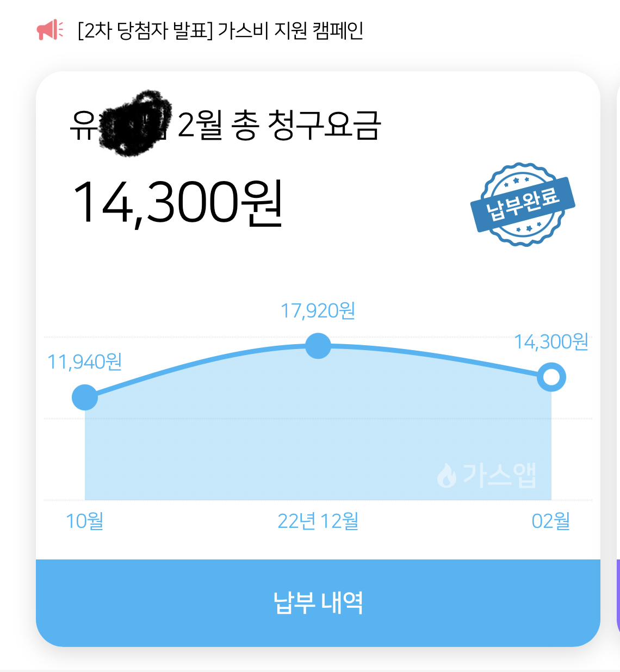Tap the 2월 총 청구요금 heading

pyautogui.click(x=280, y=125)
